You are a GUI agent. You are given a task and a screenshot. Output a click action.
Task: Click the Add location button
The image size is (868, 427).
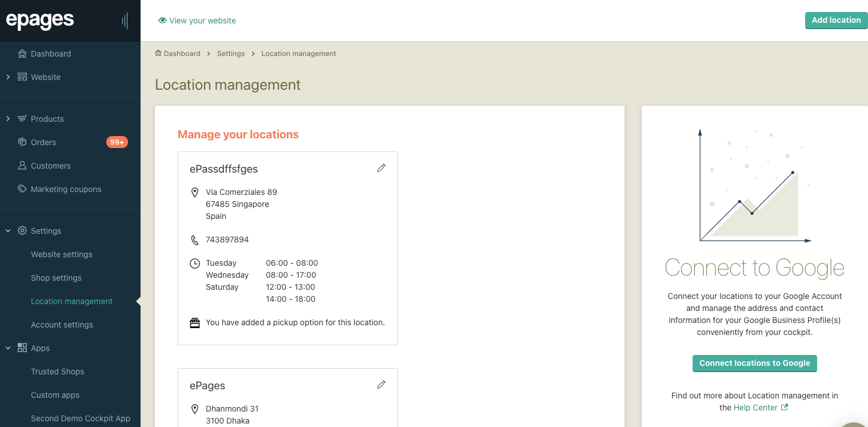tap(837, 20)
